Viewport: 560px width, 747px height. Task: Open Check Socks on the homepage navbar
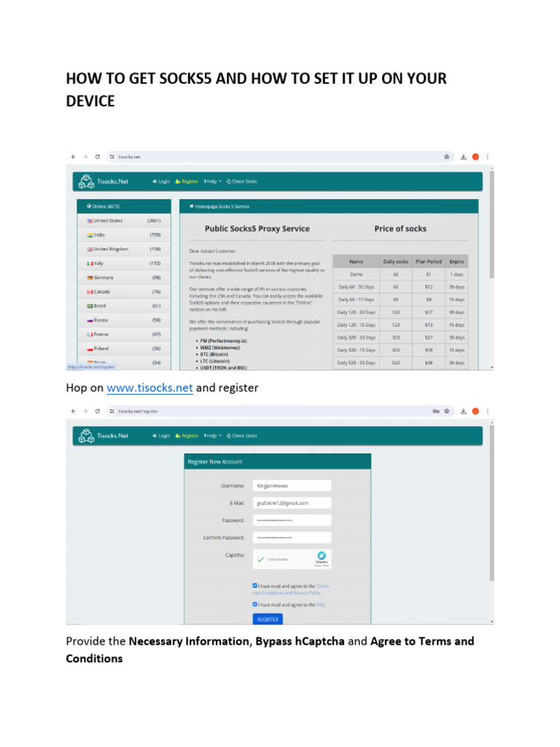tap(241, 182)
